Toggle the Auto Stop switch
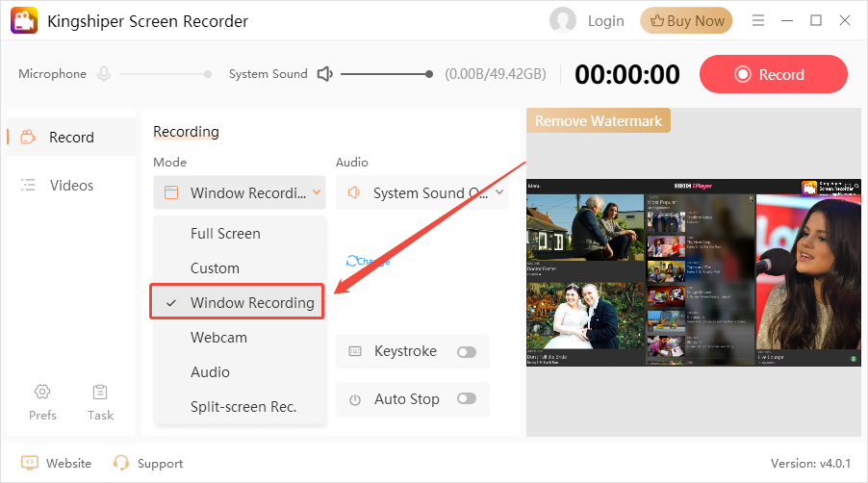 pos(467,399)
